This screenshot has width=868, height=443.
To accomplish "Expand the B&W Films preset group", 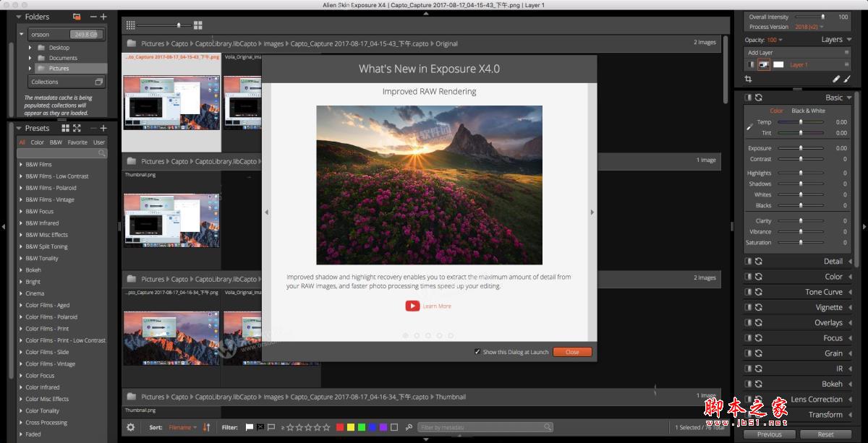I will pyautogui.click(x=21, y=164).
